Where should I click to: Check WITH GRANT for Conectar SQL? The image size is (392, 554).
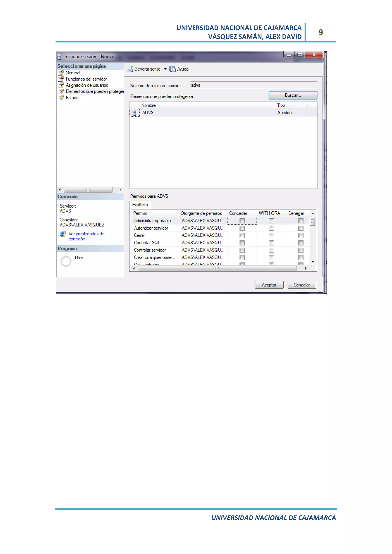[271, 243]
